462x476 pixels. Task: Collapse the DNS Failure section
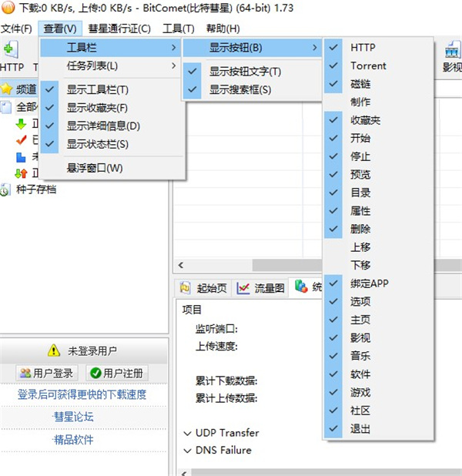pyautogui.click(x=188, y=451)
